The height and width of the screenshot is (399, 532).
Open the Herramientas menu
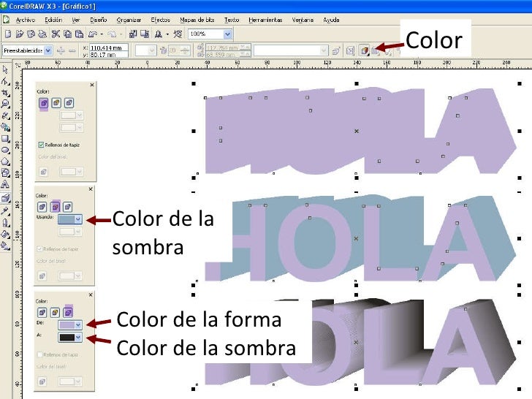265,20
